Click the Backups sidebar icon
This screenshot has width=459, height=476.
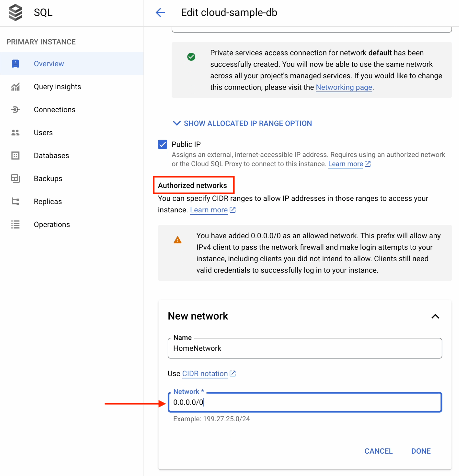tap(15, 178)
